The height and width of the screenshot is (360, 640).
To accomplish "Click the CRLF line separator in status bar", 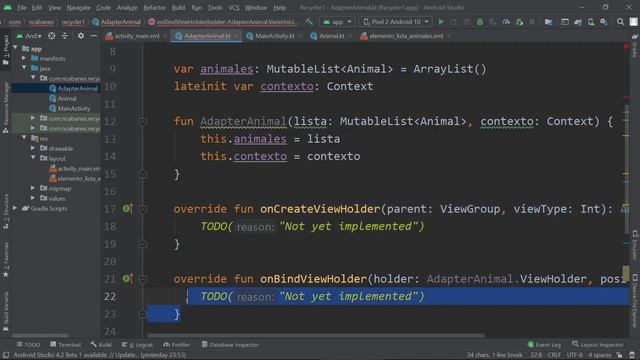I will point(554,355).
